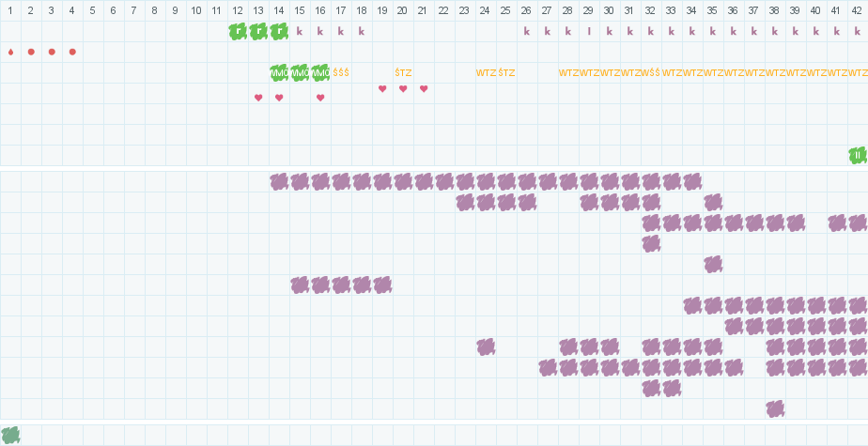Select the purple k on day 18

pyautogui.click(x=362, y=31)
